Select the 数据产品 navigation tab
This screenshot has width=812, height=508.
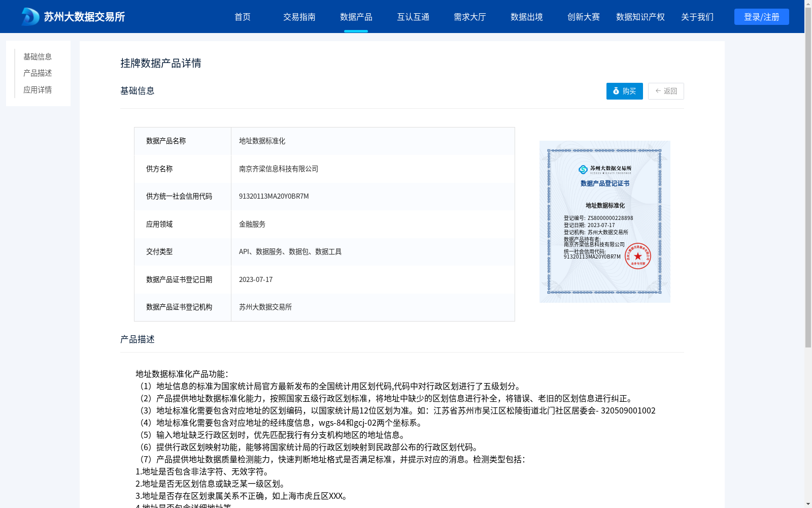pyautogui.click(x=356, y=17)
